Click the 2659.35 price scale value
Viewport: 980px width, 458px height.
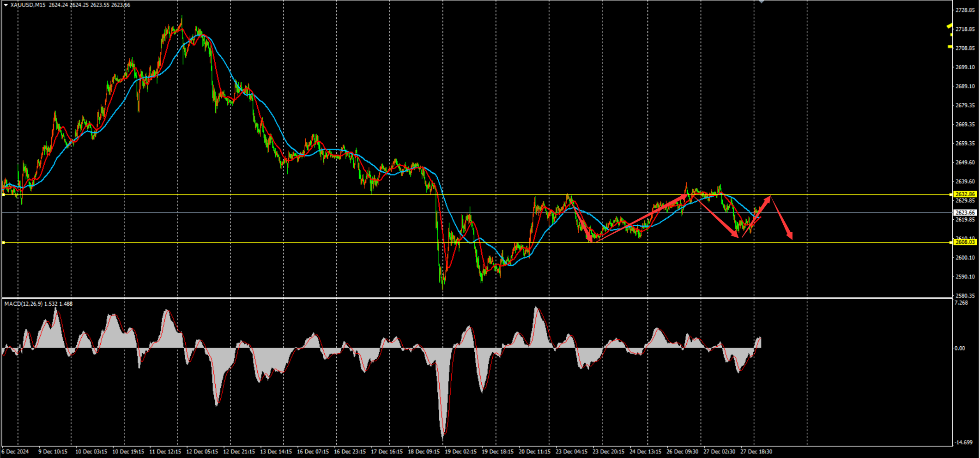point(965,144)
